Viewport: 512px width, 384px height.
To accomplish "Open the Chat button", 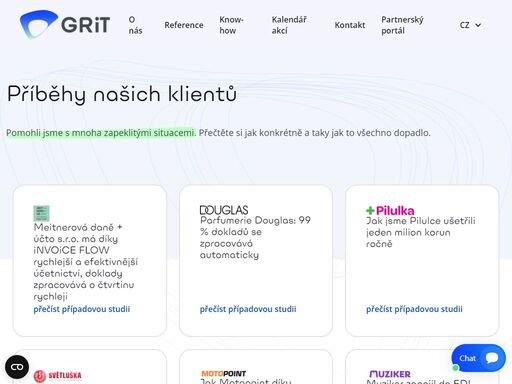I will (478, 358).
